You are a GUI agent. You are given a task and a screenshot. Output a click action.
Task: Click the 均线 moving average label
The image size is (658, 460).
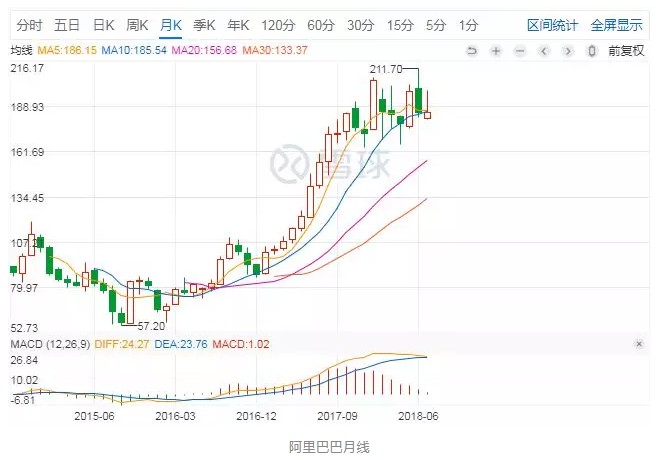point(21,50)
